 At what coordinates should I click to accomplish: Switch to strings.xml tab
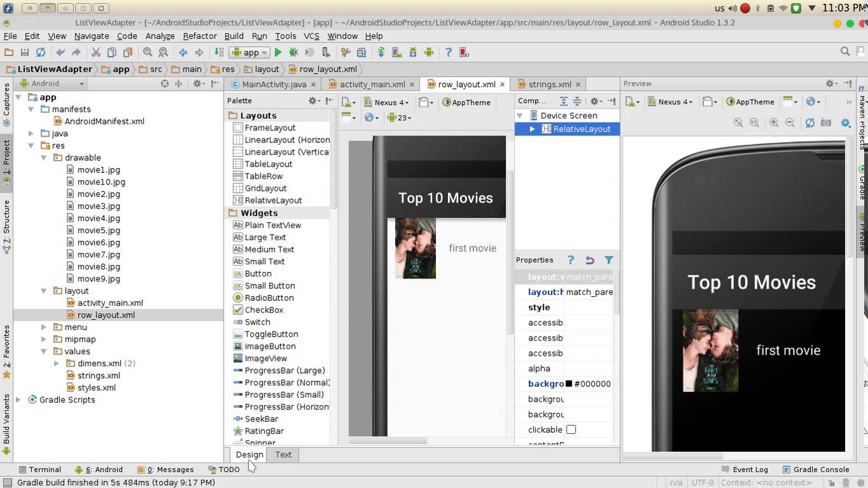(549, 84)
